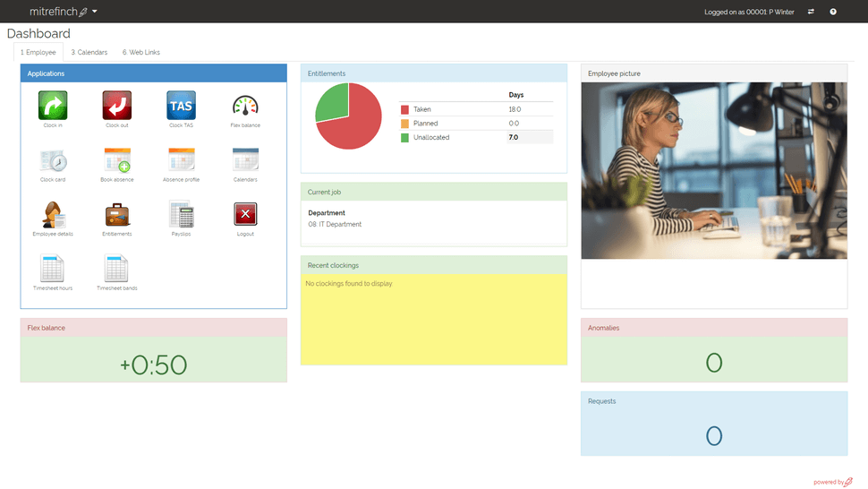Select the red Taken legend swatch
Image resolution: width=868 pixels, height=489 pixels.
(x=404, y=109)
